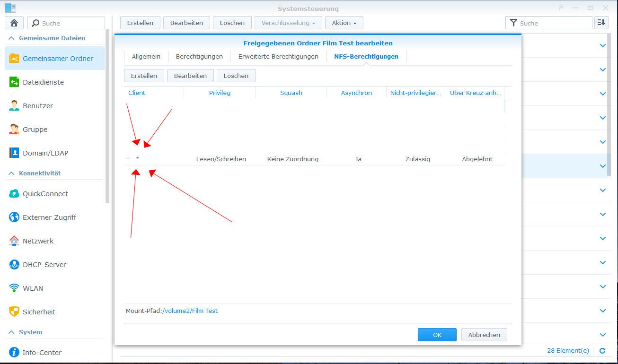Screen dimensions: 618x364
Task: Switch to the Allgemein tab
Action: [146, 56]
